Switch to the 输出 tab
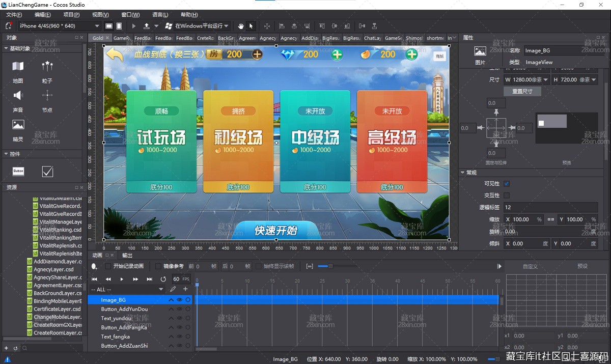Image resolution: width=611 pixels, height=364 pixels. [x=127, y=255]
